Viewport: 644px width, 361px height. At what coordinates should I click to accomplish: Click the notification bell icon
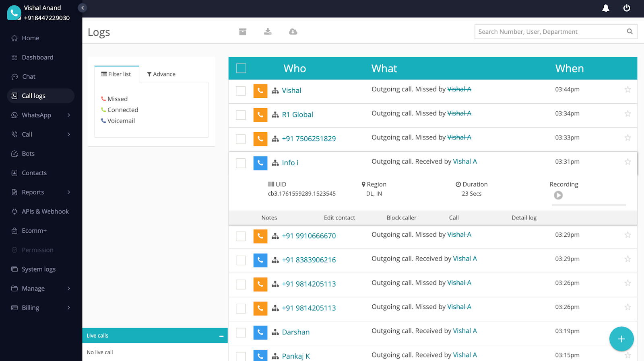pos(605,8)
